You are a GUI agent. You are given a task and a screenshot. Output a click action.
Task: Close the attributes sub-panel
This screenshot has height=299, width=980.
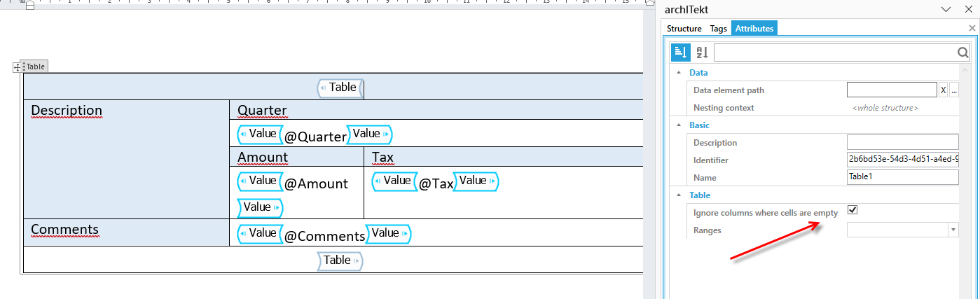pyautogui.click(x=972, y=28)
